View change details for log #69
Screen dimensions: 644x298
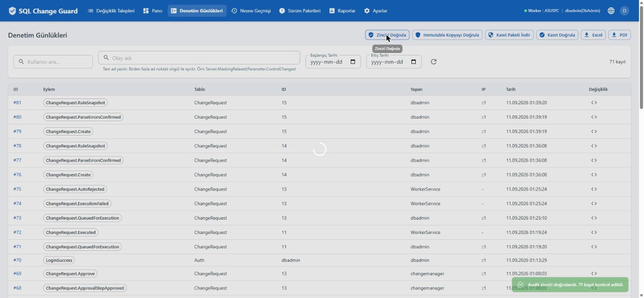pyautogui.click(x=594, y=273)
